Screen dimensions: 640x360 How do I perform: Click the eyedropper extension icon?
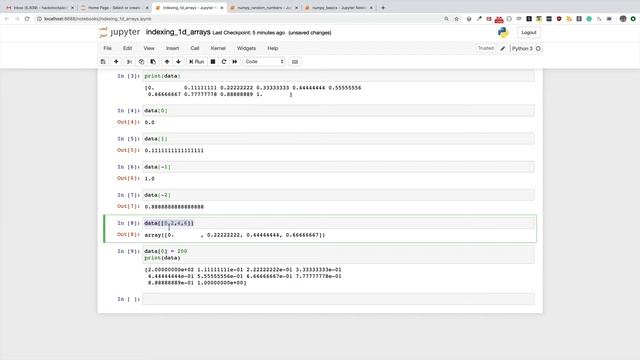click(479, 19)
